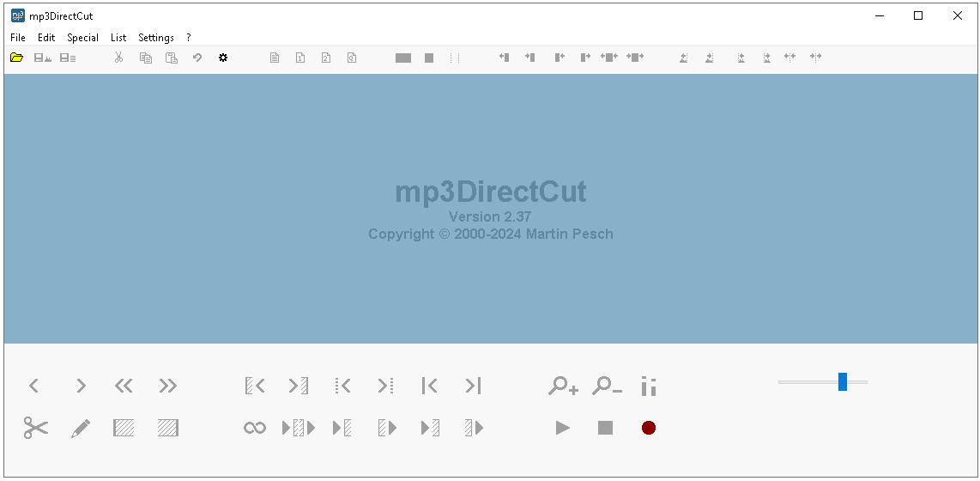Viewport: 980px width, 481px height.
Task: Click the save project icon with text lines
Action: (x=68, y=58)
